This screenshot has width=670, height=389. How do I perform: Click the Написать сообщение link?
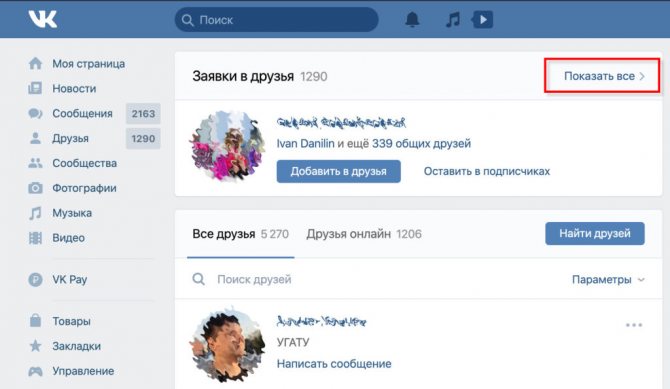[334, 364]
